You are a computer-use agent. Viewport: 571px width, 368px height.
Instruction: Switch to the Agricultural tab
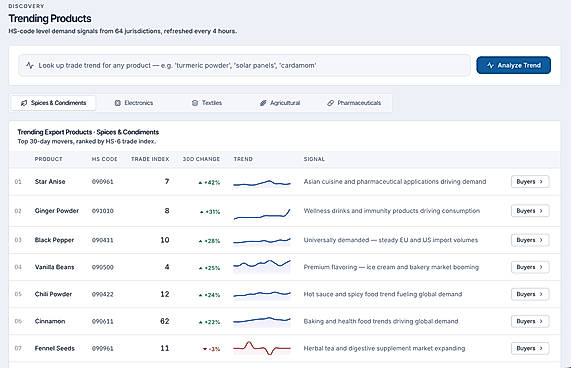[x=280, y=103]
